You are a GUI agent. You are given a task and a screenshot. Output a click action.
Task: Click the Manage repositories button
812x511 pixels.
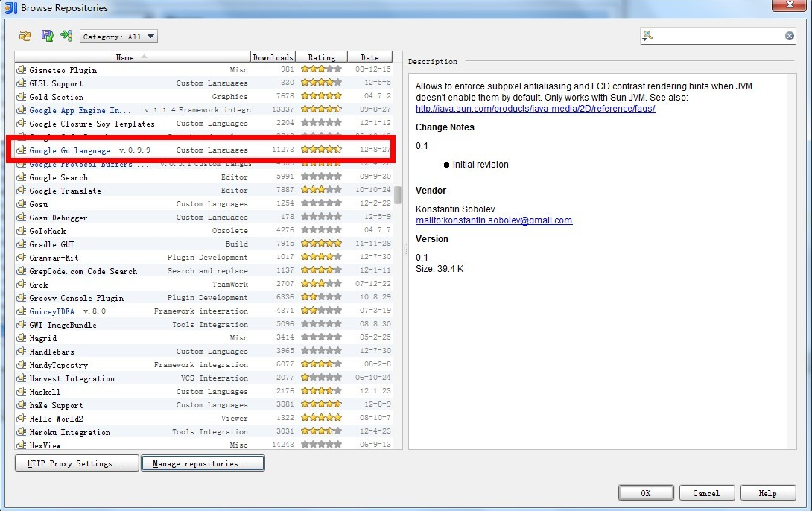[203, 463]
